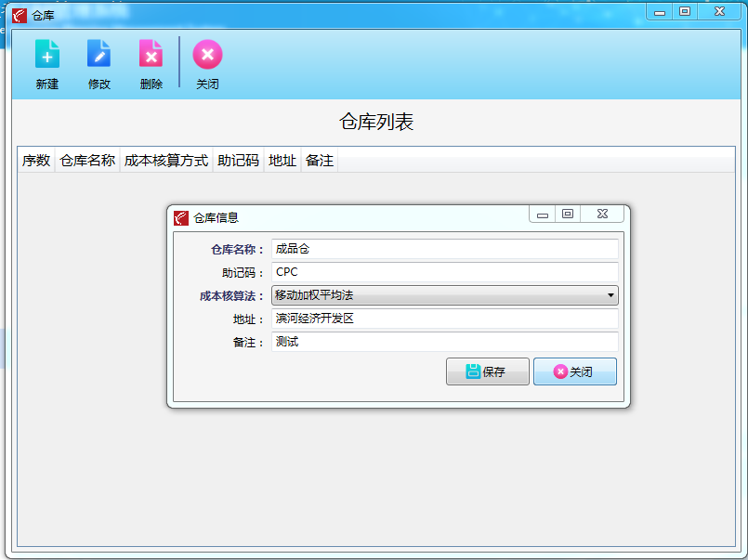Click the 助记码 column header
The width and height of the screenshot is (748, 560).
coord(238,160)
